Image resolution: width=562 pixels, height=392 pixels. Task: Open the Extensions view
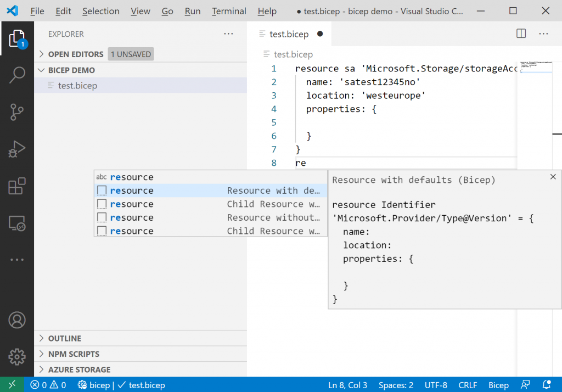17,186
